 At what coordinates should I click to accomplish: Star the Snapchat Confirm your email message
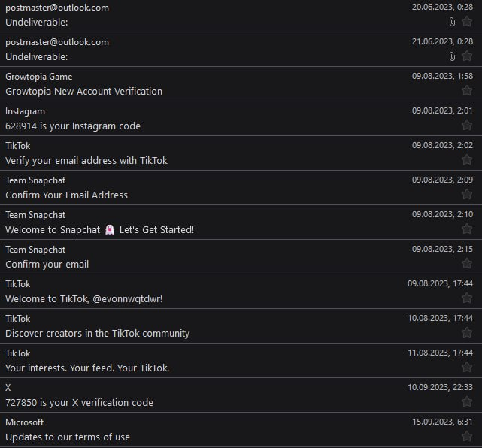pos(467,264)
